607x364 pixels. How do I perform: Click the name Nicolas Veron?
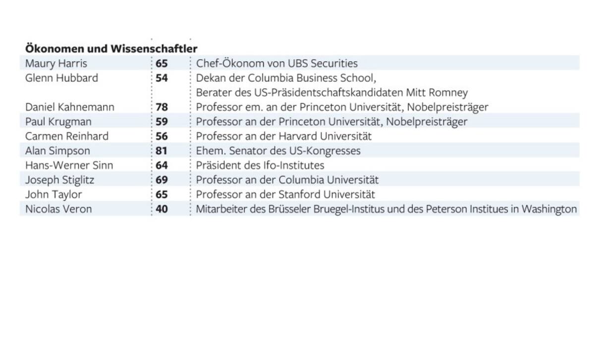[58, 209]
